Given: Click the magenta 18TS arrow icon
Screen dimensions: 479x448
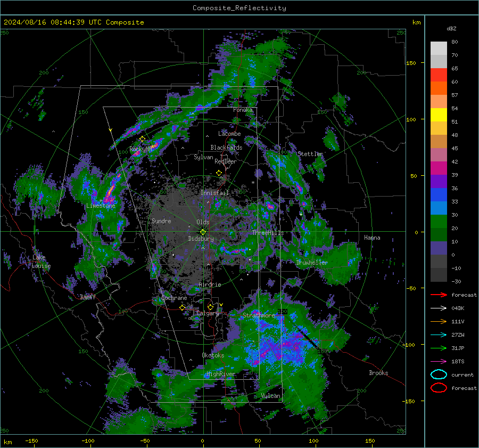Looking at the screenshot, I should [439, 362].
